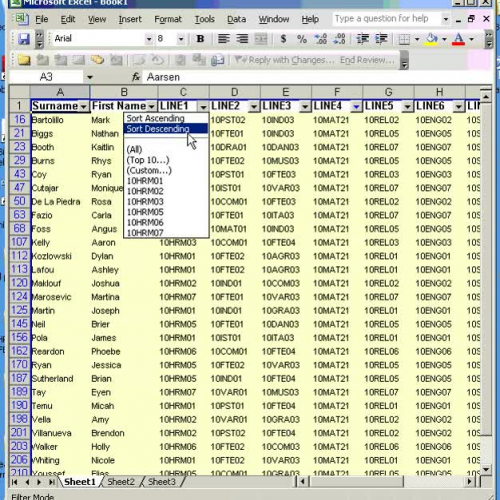The width and height of the screenshot is (500, 500).
Task: Open the Name Box dropdown arrow
Action: click(90, 77)
